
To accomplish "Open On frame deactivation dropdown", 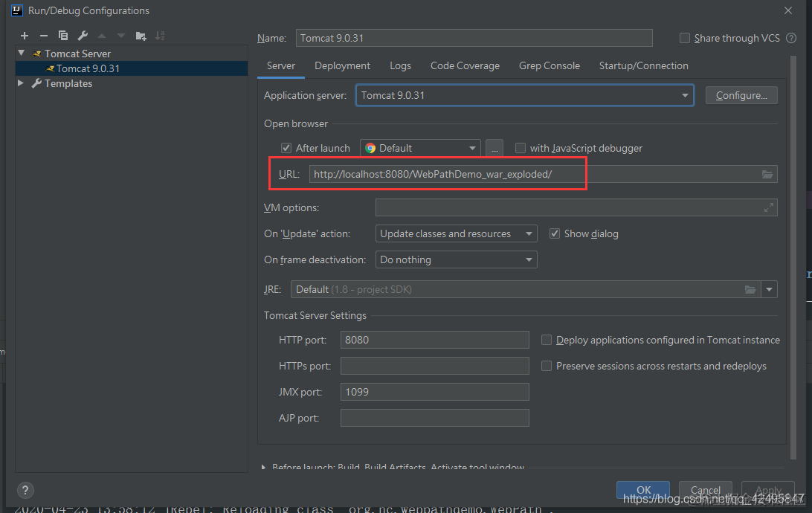I will coord(456,259).
